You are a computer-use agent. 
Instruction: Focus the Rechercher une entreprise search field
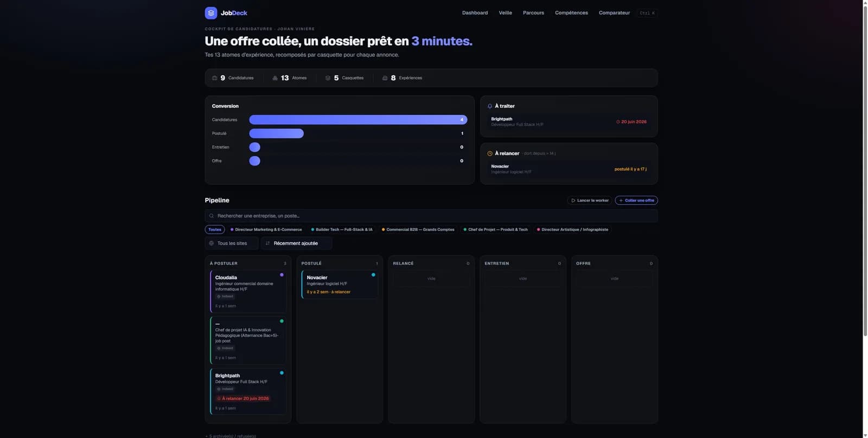click(431, 216)
